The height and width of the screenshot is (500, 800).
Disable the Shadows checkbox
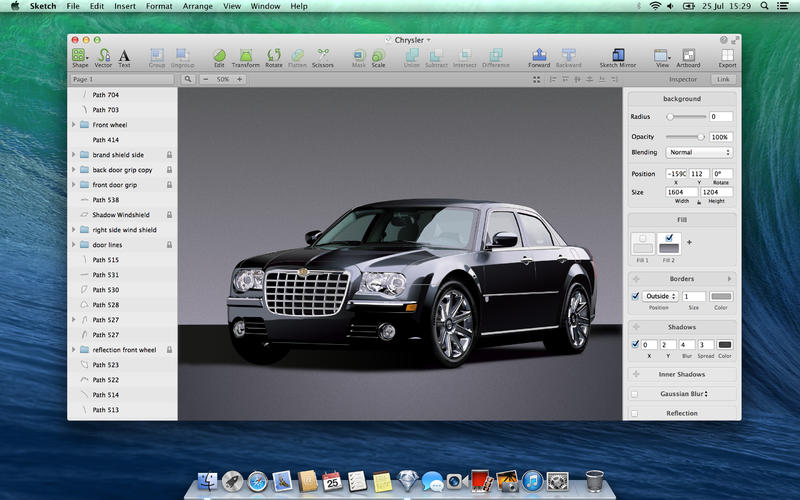coord(636,344)
